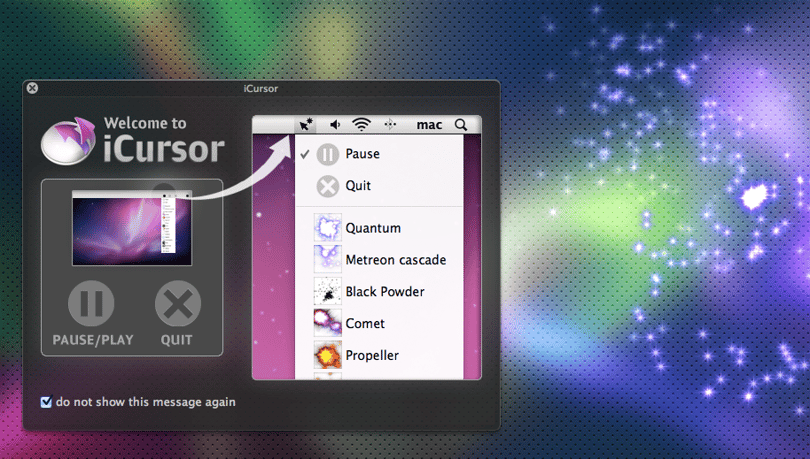Select the Comet effect icon
This screenshot has width=810, height=459.
pos(328,323)
